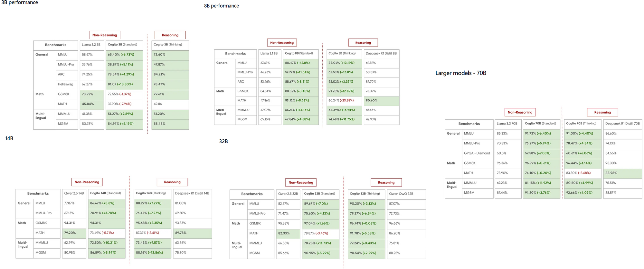Select the '88.16% (+12.86%)' cell

click(x=153, y=253)
